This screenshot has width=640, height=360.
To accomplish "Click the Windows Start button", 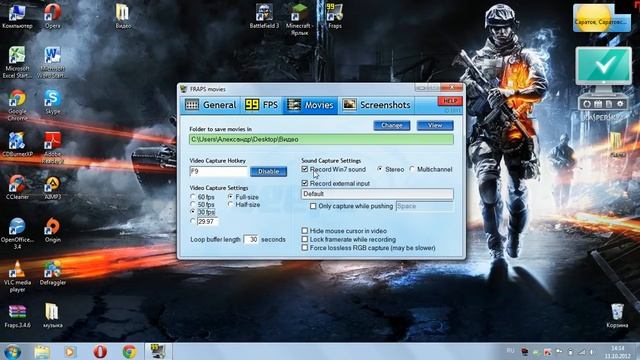I will coord(13,351).
